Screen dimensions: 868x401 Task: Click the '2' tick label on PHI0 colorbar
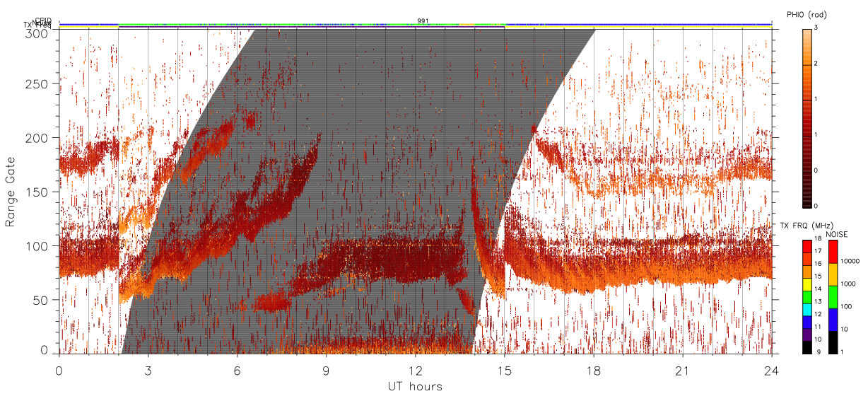[x=816, y=64]
